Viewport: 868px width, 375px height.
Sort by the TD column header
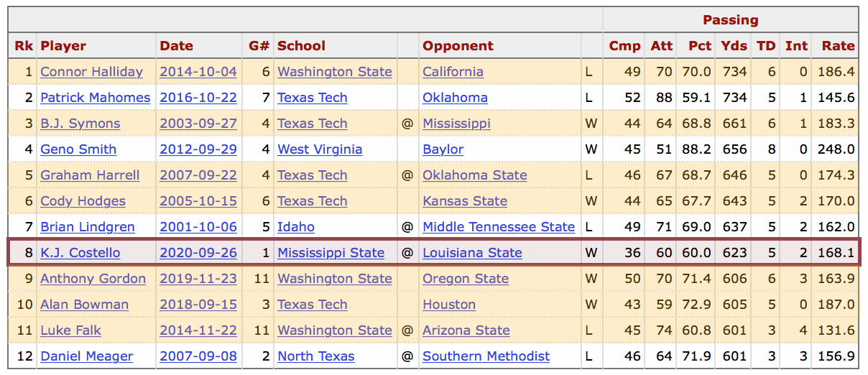pos(766,46)
